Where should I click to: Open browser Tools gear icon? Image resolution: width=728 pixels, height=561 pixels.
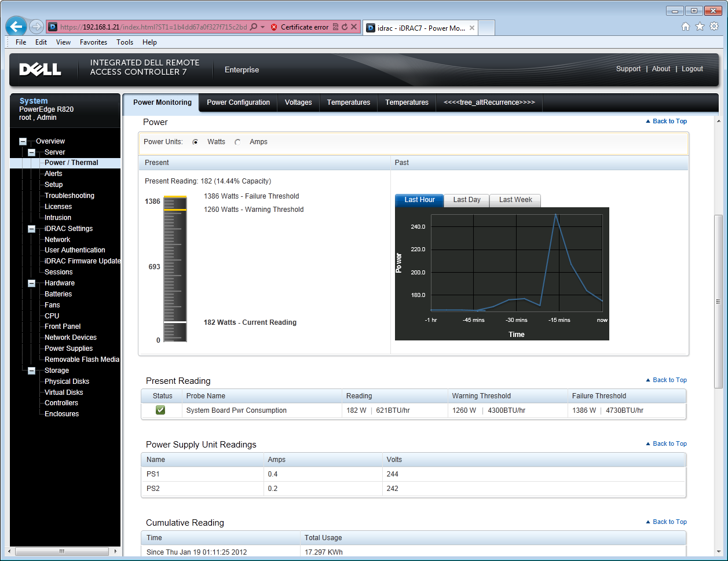click(714, 27)
